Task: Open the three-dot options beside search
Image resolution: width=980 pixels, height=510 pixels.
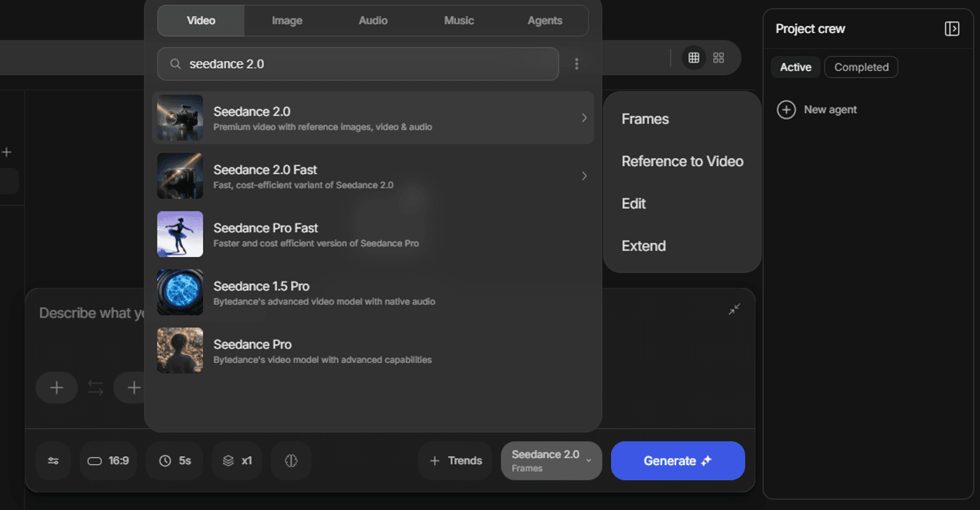Action: [x=576, y=64]
